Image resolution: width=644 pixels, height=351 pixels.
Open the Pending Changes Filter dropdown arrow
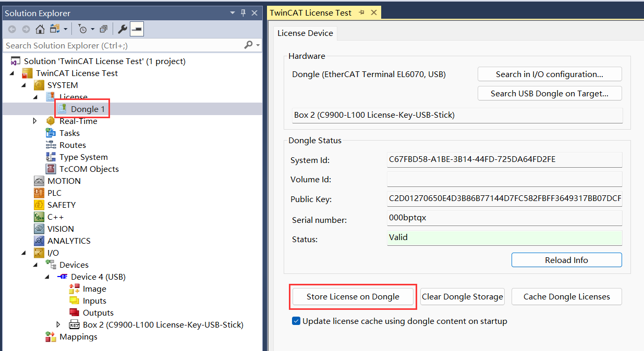tap(92, 29)
